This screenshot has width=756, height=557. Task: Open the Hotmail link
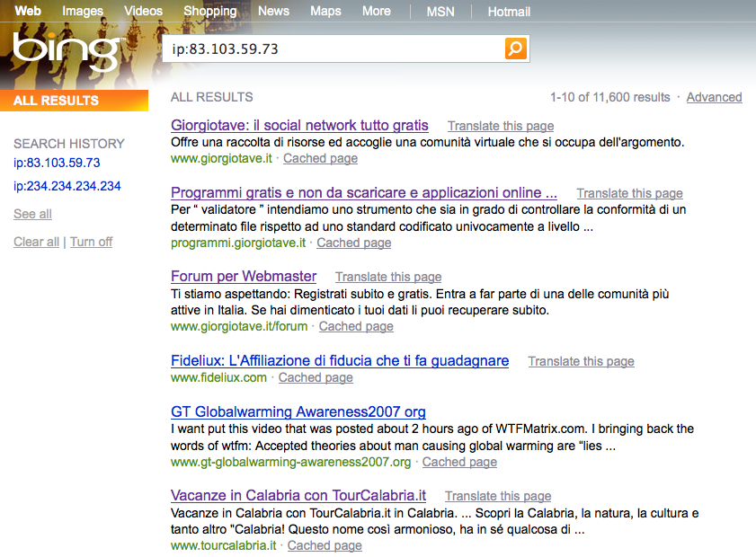pyautogui.click(x=509, y=12)
